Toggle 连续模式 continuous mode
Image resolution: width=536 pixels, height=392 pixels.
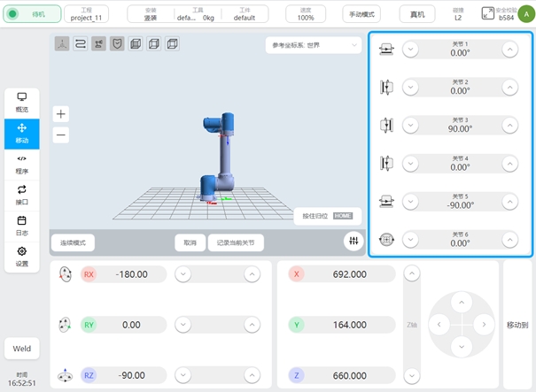point(73,242)
